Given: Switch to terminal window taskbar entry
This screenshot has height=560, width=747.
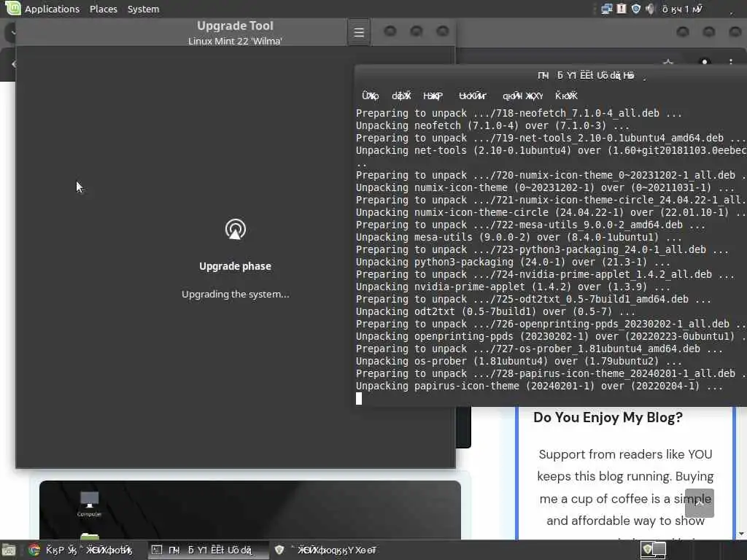Looking at the screenshot, I should coord(208,551).
